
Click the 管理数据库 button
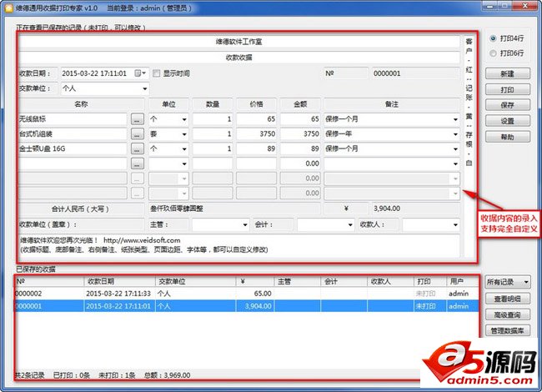click(x=508, y=330)
